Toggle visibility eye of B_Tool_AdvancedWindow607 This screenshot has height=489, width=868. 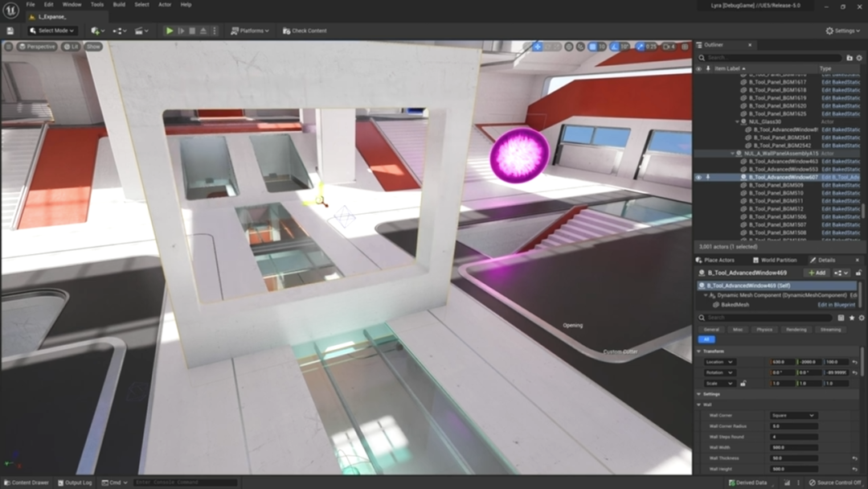pos(698,177)
